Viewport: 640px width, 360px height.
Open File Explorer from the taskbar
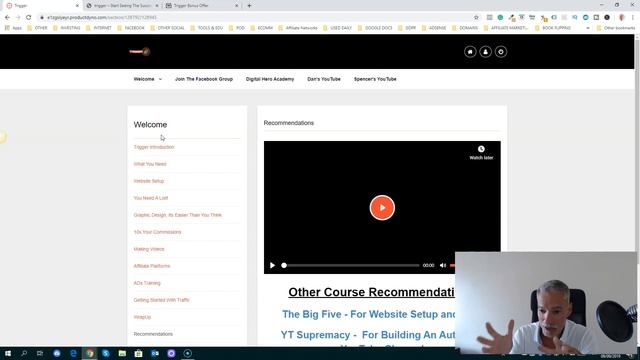tap(122, 353)
